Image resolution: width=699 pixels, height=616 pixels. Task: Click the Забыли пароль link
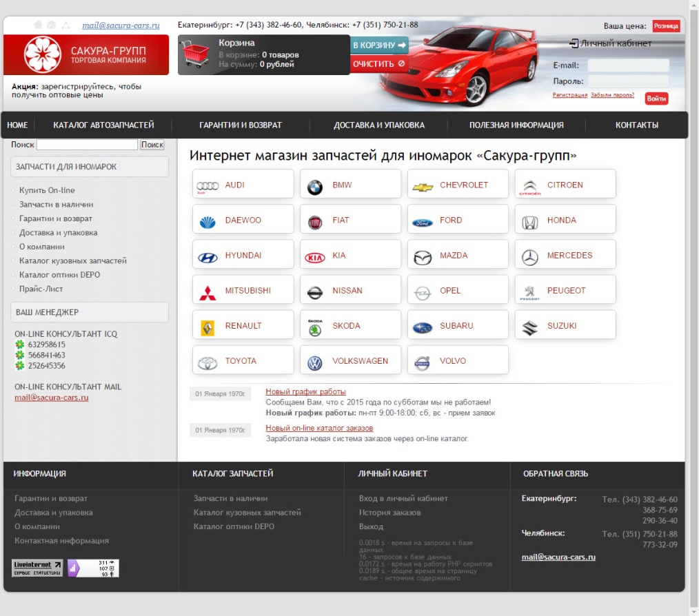612,95
